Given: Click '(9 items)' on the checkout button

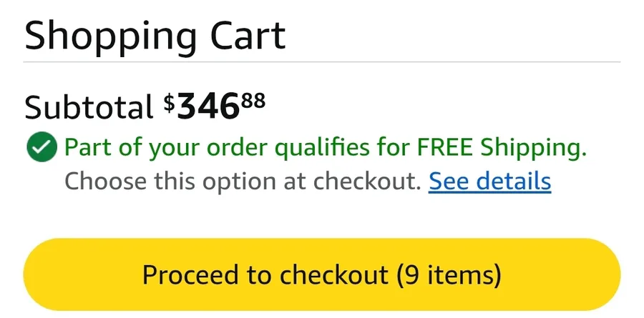Looking at the screenshot, I should point(448,274).
